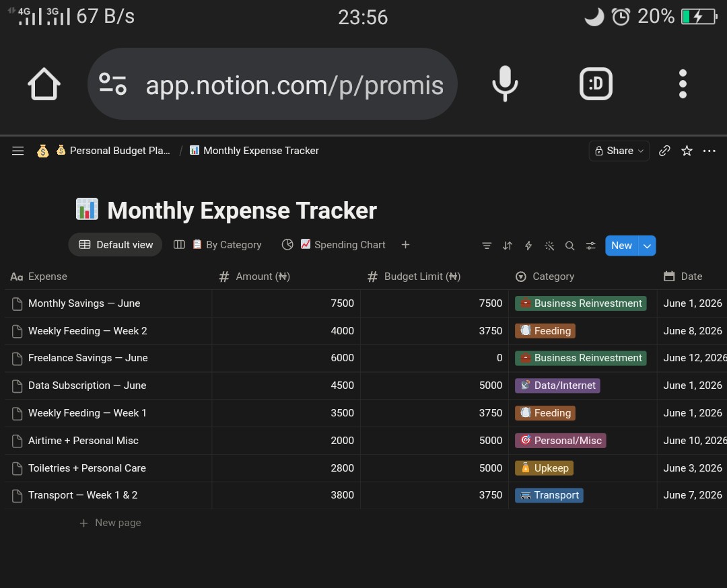
Task: Click the Data/Internet category tag
Action: pyautogui.click(x=558, y=385)
